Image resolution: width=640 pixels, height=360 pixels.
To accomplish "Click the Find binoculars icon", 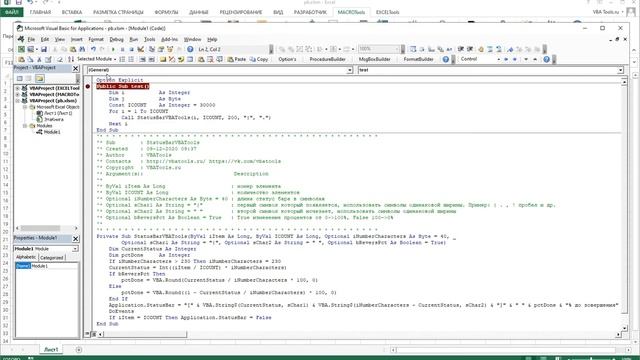I will click(x=82, y=49).
